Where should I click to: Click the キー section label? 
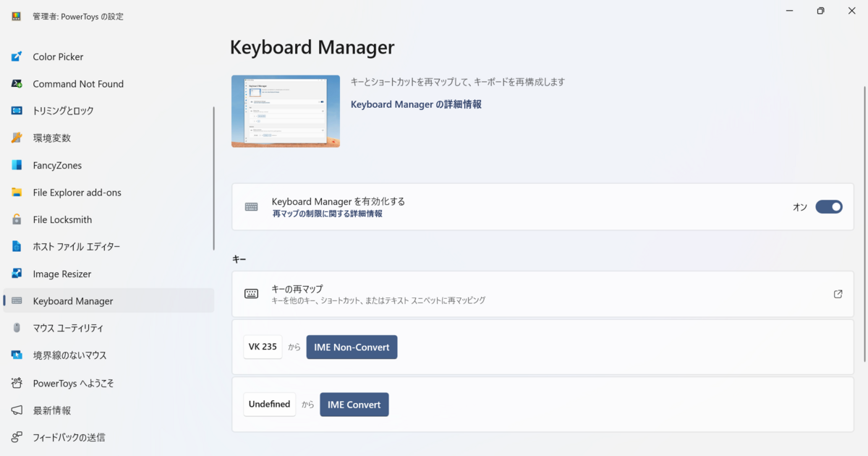tap(239, 258)
